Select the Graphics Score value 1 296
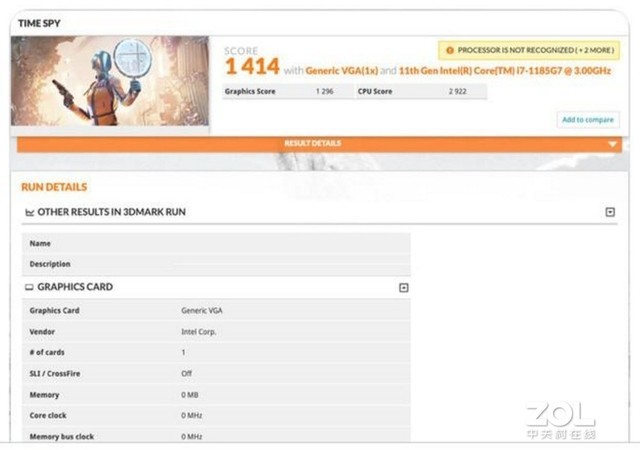The width and height of the screenshot is (640, 450). point(324,91)
